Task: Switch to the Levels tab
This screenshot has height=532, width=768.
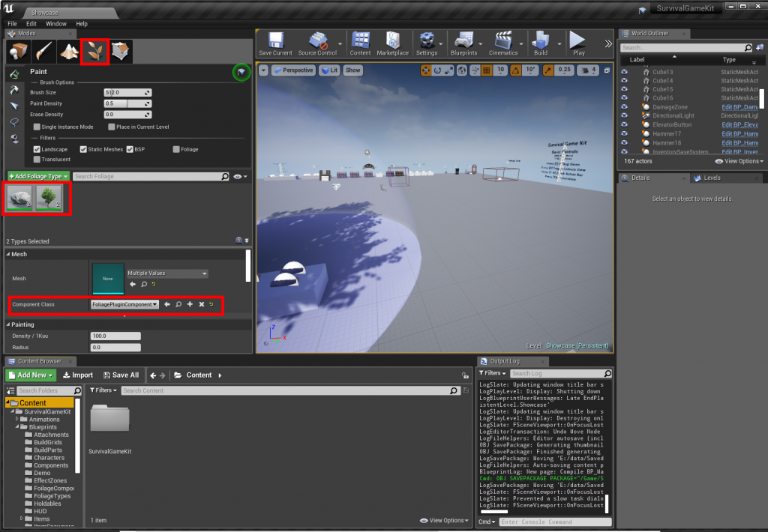Action: tap(712, 178)
